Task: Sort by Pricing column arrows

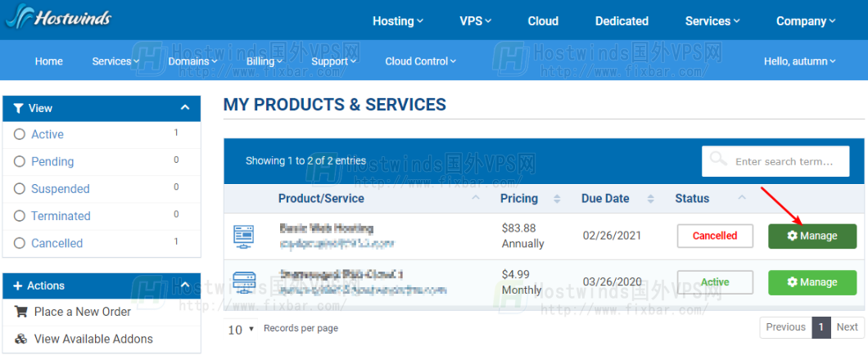Action: [557, 199]
